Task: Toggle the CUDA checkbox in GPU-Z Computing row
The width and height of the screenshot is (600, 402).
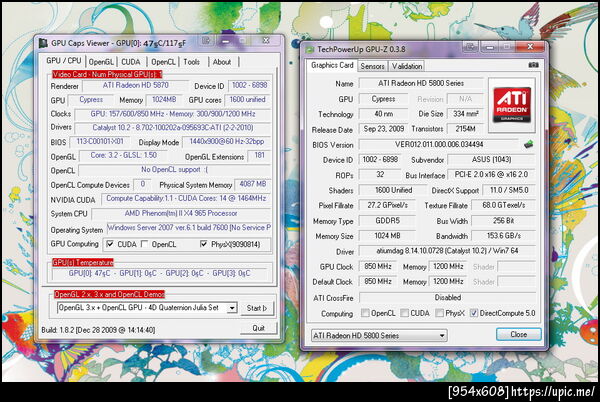Action: [x=404, y=313]
